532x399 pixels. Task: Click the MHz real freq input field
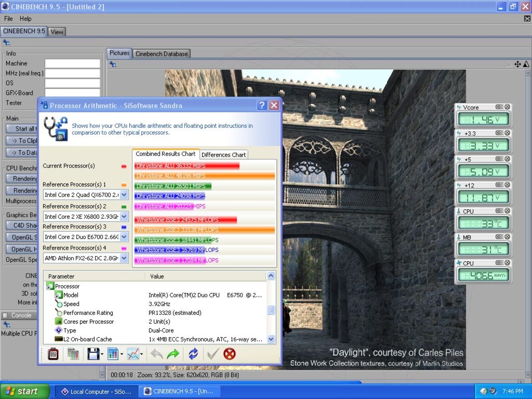pos(73,73)
